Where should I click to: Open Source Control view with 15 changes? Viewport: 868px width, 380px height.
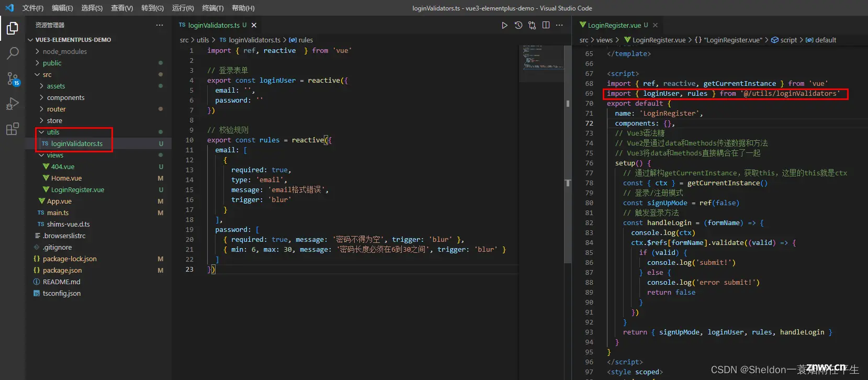13,79
